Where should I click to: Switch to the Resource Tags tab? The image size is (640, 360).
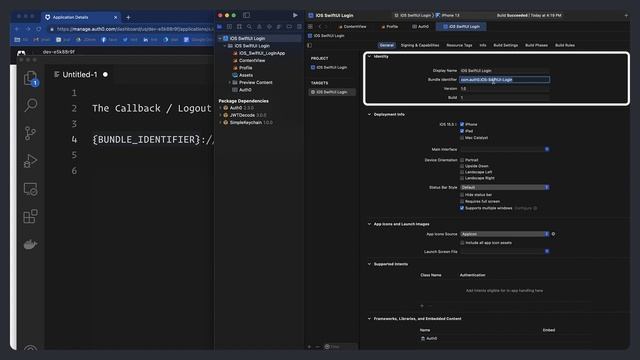(459, 45)
